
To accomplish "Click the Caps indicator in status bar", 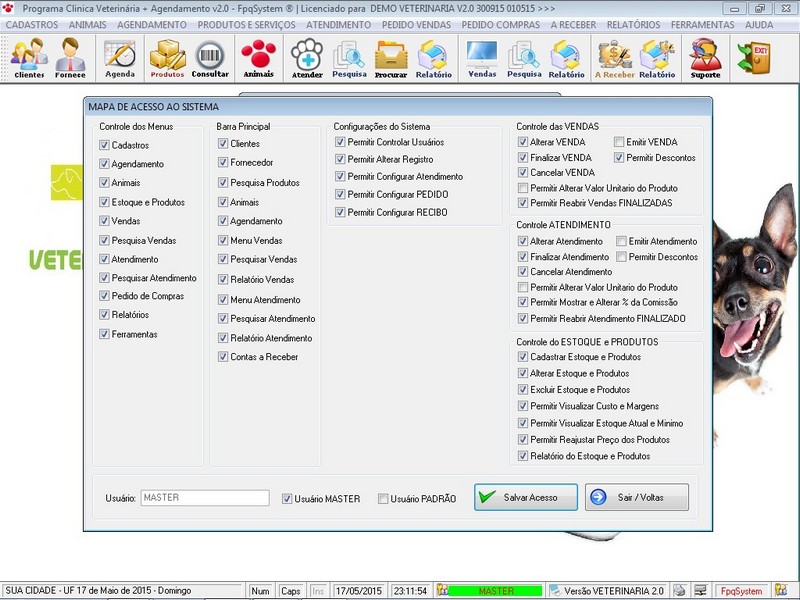I will coord(290,591).
